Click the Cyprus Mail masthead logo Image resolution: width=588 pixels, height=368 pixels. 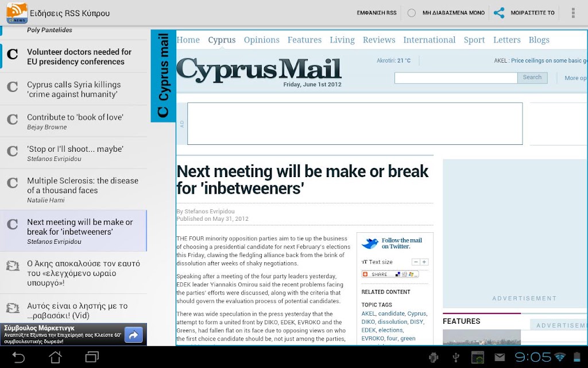click(x=259, y=70)
